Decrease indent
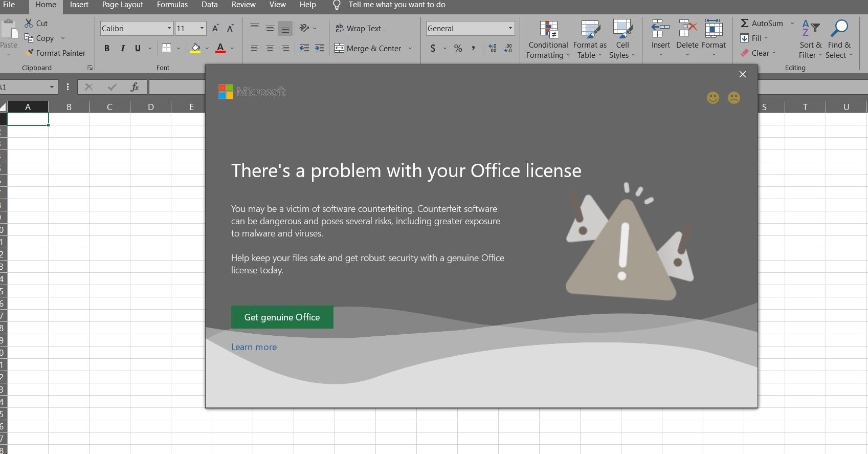868x454 pixels. [304, 48]
